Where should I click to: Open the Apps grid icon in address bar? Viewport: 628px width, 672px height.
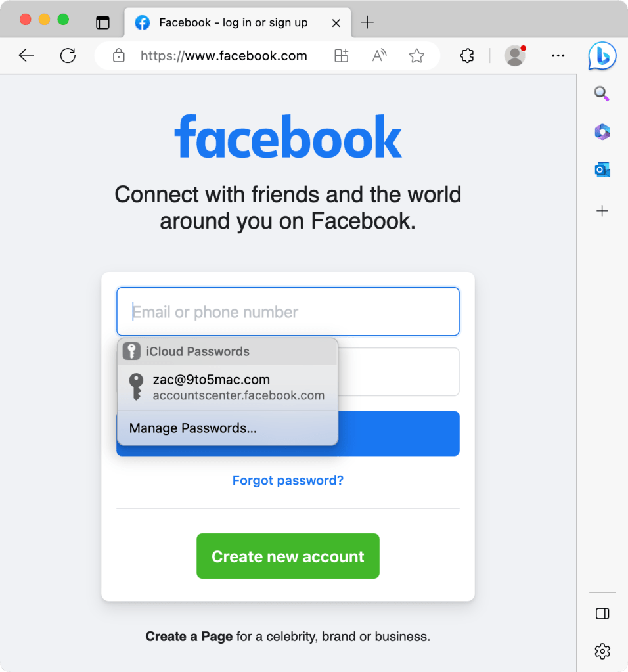tap(341, 56)
